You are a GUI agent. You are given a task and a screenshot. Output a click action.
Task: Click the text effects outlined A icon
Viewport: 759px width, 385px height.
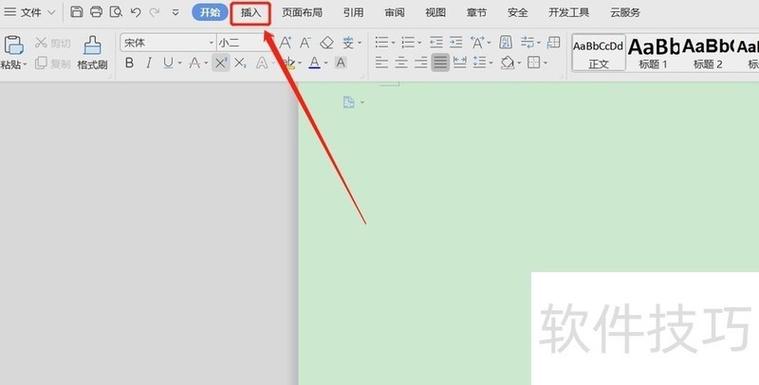coord(262,62)
